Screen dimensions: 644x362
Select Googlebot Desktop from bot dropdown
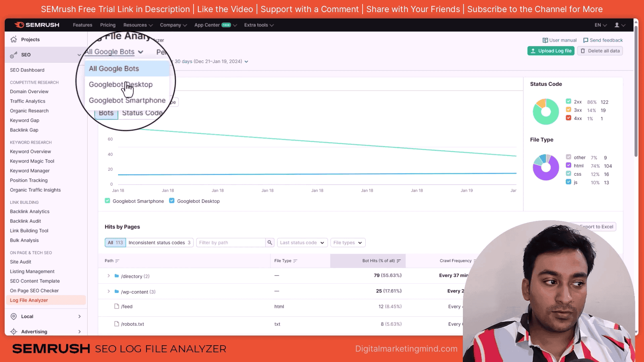pyautogui.click(x=120, y=84)
